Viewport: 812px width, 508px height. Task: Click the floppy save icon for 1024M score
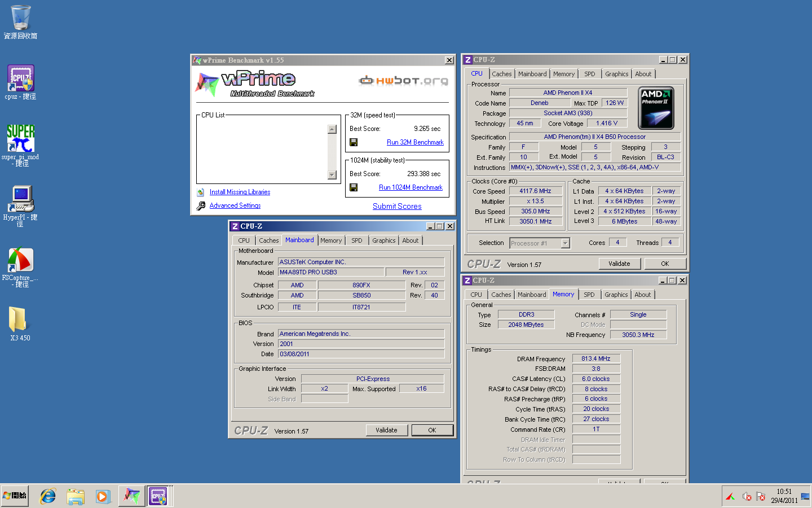[354, 187]
